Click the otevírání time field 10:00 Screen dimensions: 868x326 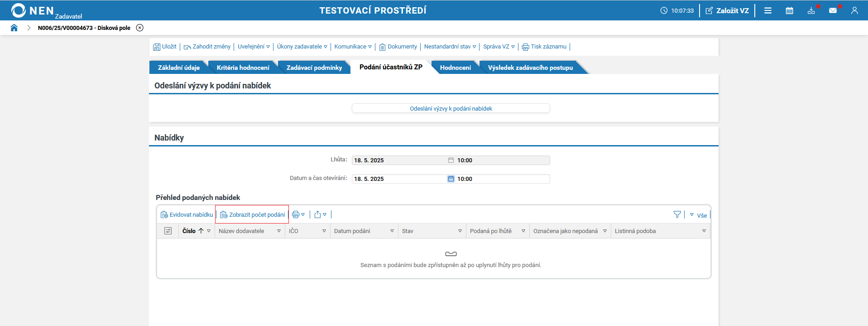tap(503, 179)
